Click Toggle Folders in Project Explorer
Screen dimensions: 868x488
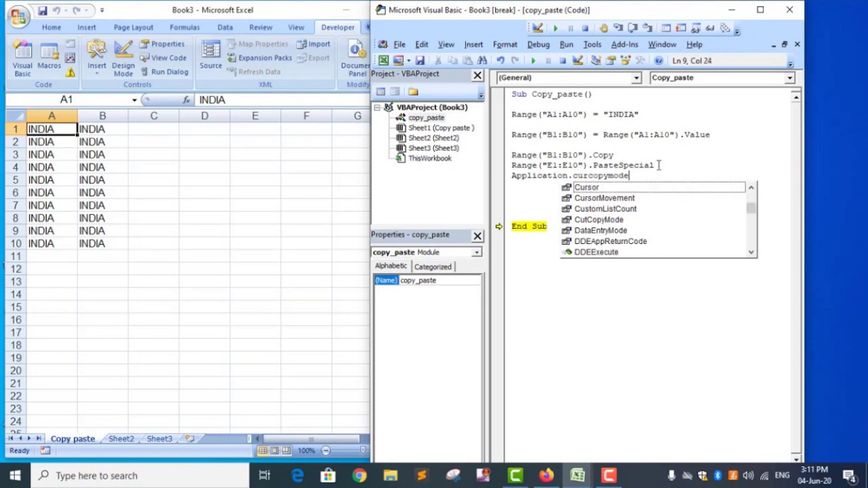coord(413,92)
